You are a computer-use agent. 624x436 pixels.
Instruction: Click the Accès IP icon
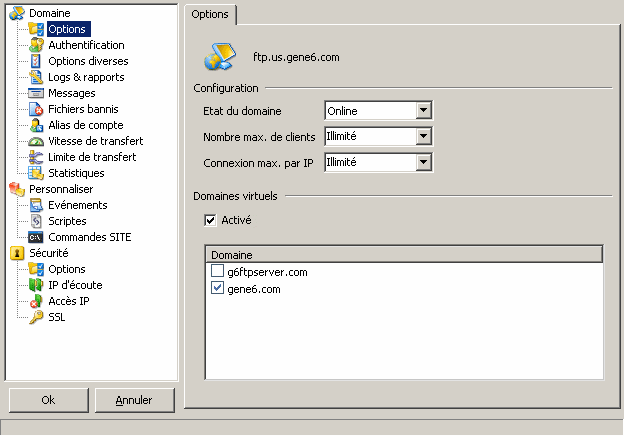point(36,301)
